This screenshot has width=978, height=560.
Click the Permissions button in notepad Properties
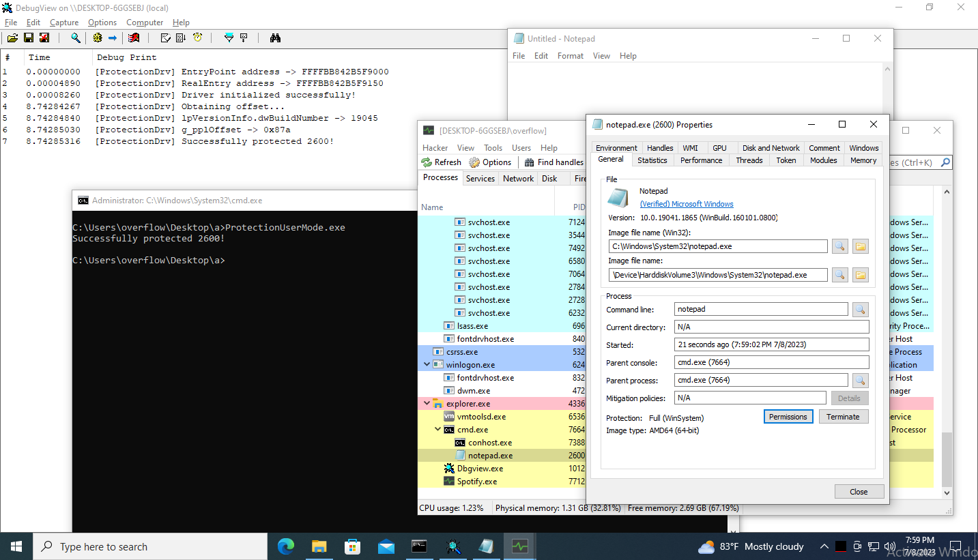[788, 416]
